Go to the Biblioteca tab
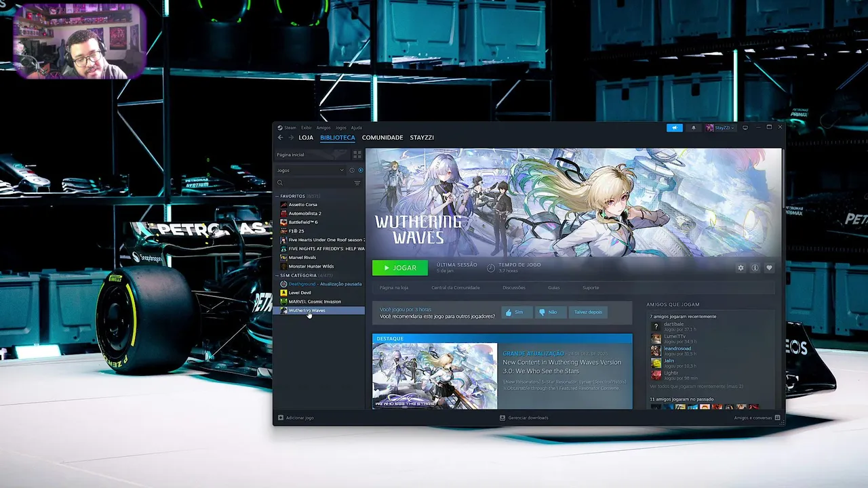This screenshot has width=868, height=488. pyautogui.click(x=338, y=138)
